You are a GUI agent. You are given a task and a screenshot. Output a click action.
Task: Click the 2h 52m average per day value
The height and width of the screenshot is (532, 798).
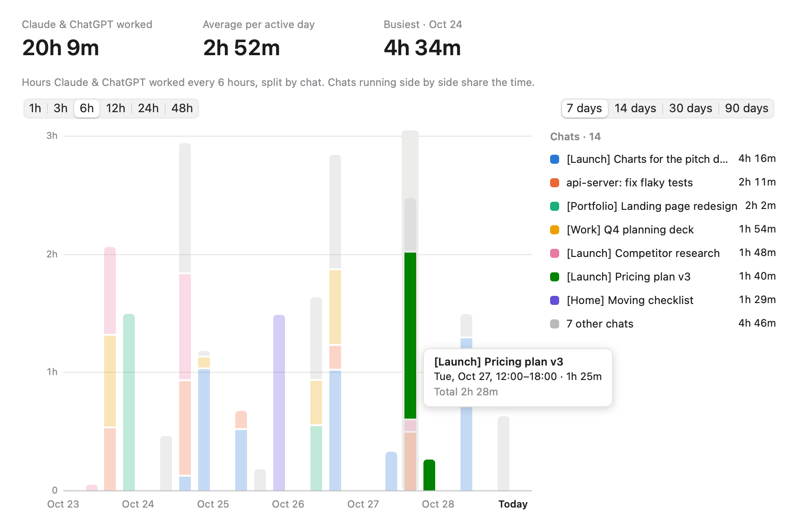[x=242, y=48]
